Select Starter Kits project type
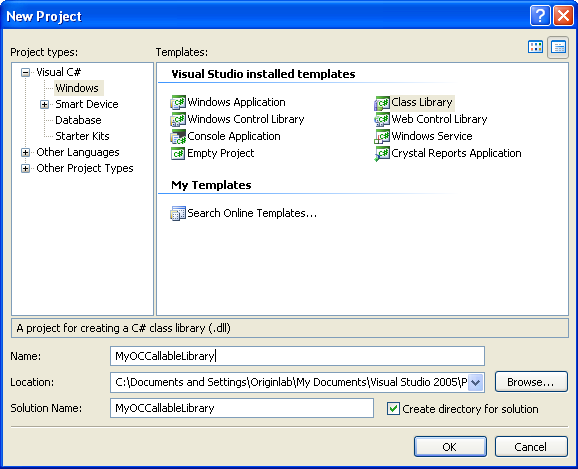 [x=82, y=136]
